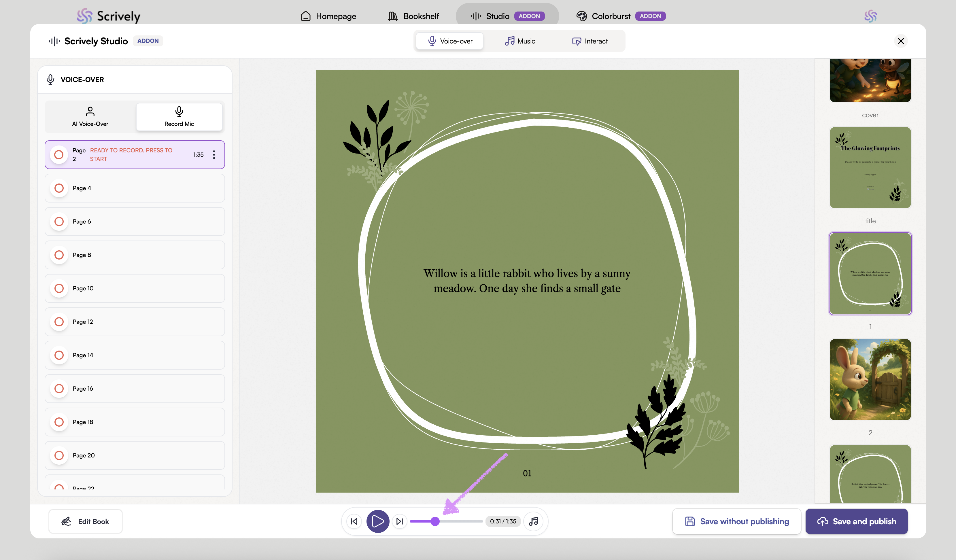Skip to the previous track
This screenshot has height=560, width=956.
point(354,521)
